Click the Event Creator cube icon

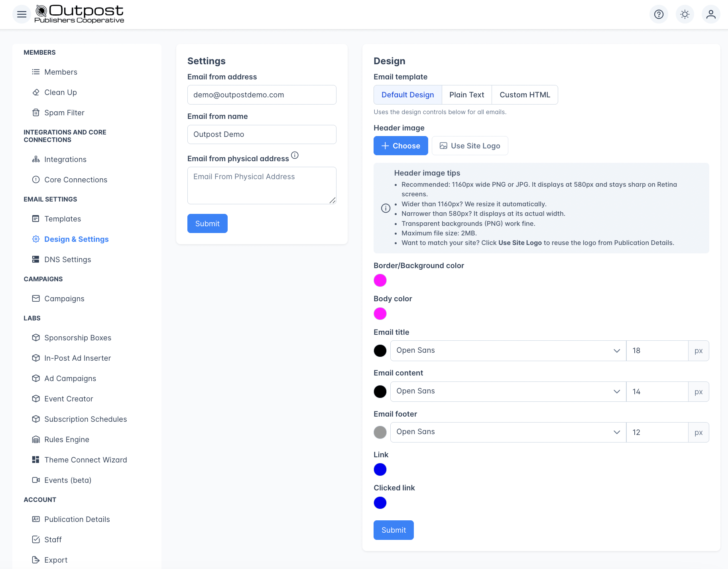(x=36, y=399)
